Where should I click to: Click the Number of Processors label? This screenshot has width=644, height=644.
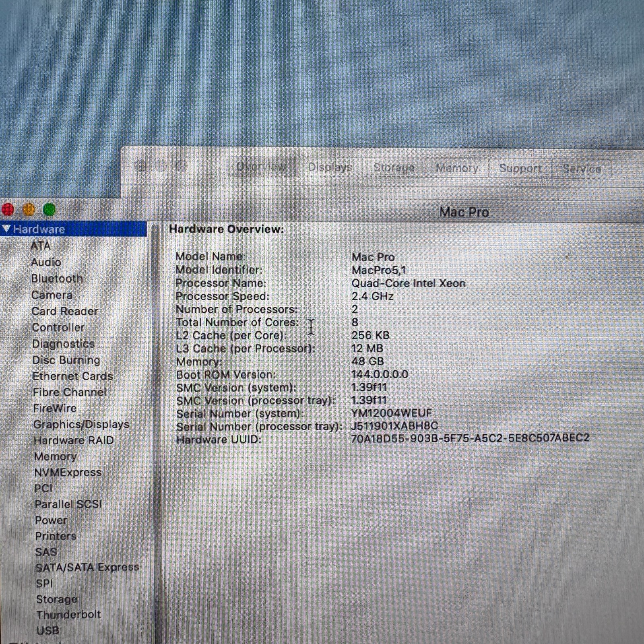pyautogui.click(x=237, y=309)
